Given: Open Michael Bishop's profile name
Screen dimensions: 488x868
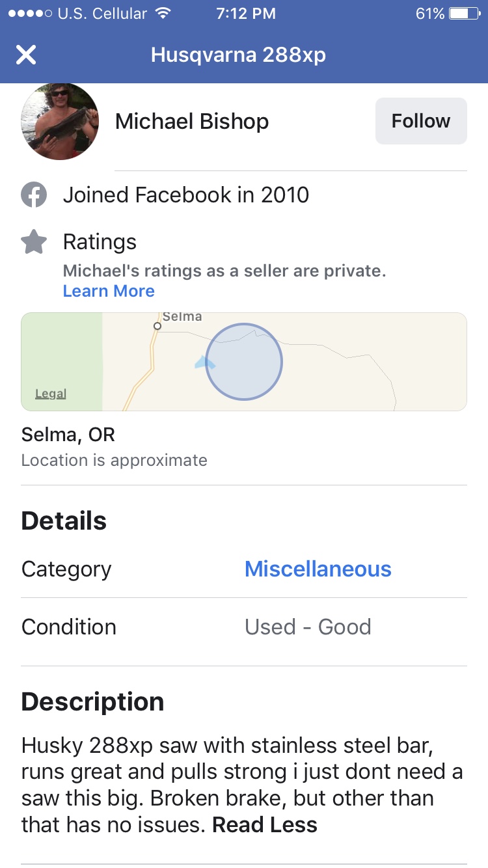Looking at the screenshot, I should (x=192, y=122).
